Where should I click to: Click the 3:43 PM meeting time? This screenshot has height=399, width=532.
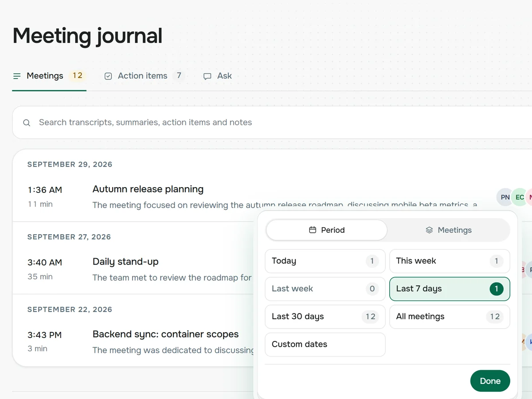44,335
